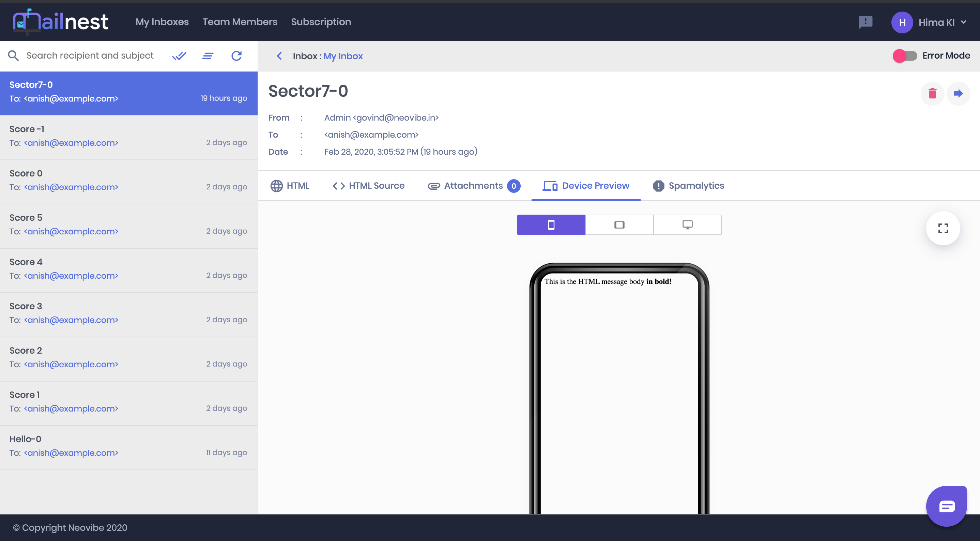Refresh the inbox message list
The height and width of the screenshot is (541, 980).
pos(236,56)
